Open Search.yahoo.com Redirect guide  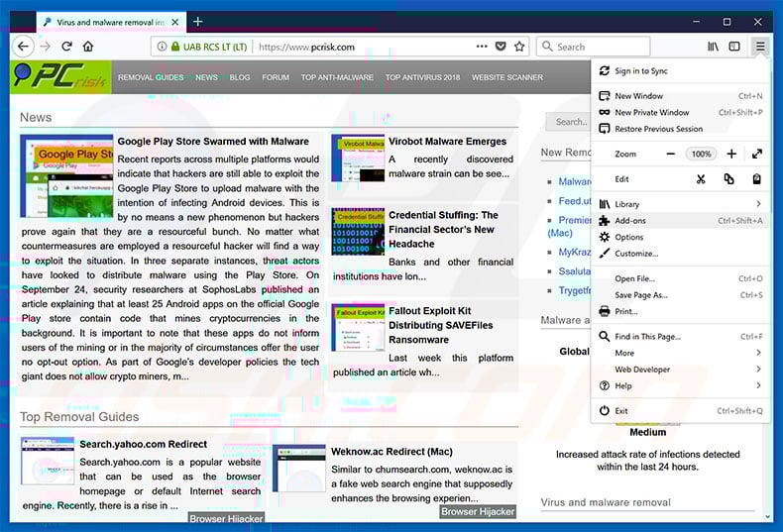tap(144, 444)
